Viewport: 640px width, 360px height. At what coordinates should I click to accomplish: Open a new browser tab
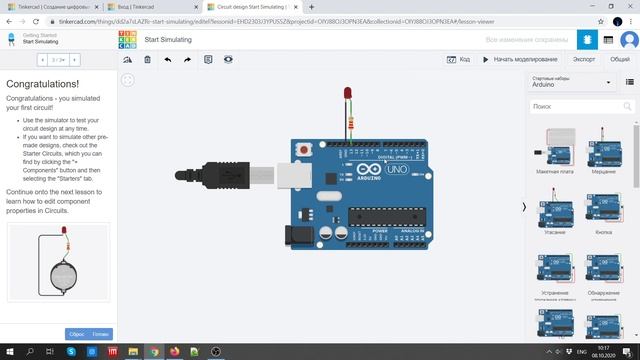[311, 7]
